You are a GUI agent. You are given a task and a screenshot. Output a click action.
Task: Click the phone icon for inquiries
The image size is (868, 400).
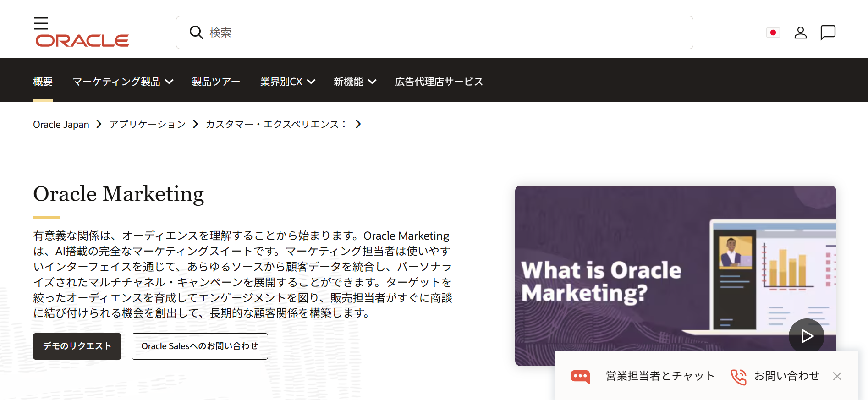click(x=738, y=376)
